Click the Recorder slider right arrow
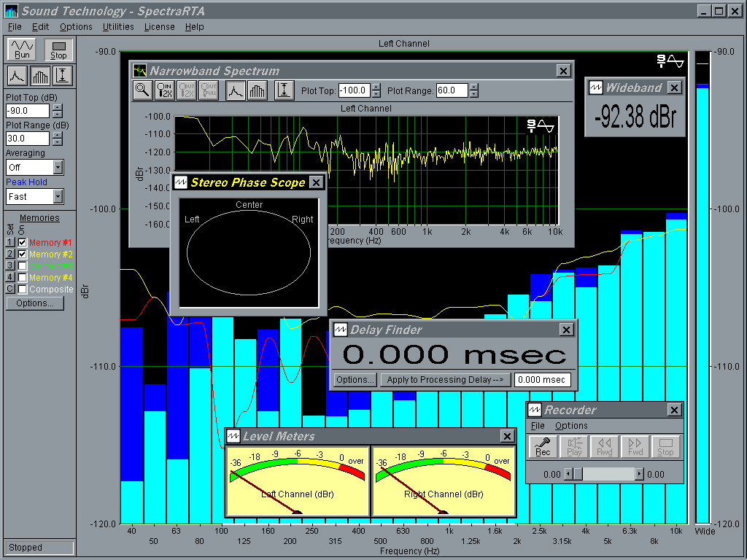 coord(639,474)
